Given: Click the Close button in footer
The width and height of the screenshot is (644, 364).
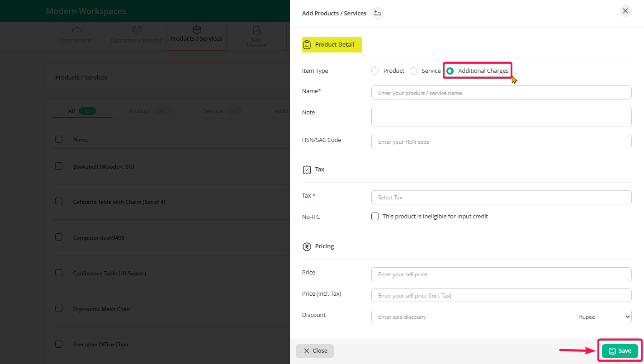Looking at the screenshot, I should (315, 351).
